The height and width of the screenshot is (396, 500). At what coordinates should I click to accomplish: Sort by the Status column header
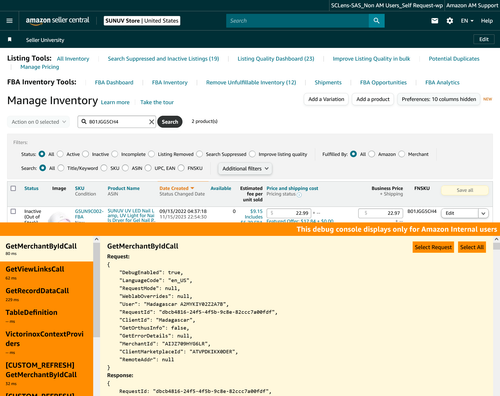(31, 188)
